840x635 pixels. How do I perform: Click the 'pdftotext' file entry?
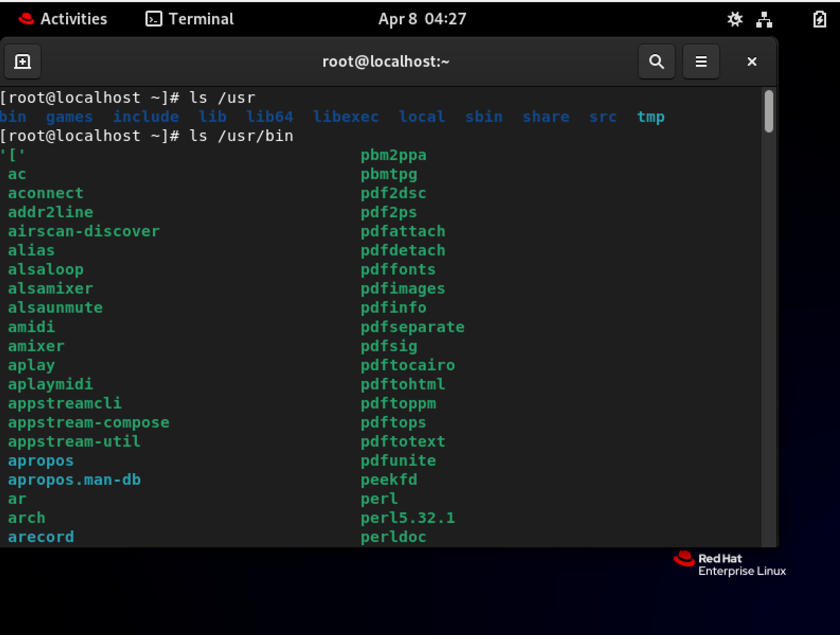coord(403,442)
